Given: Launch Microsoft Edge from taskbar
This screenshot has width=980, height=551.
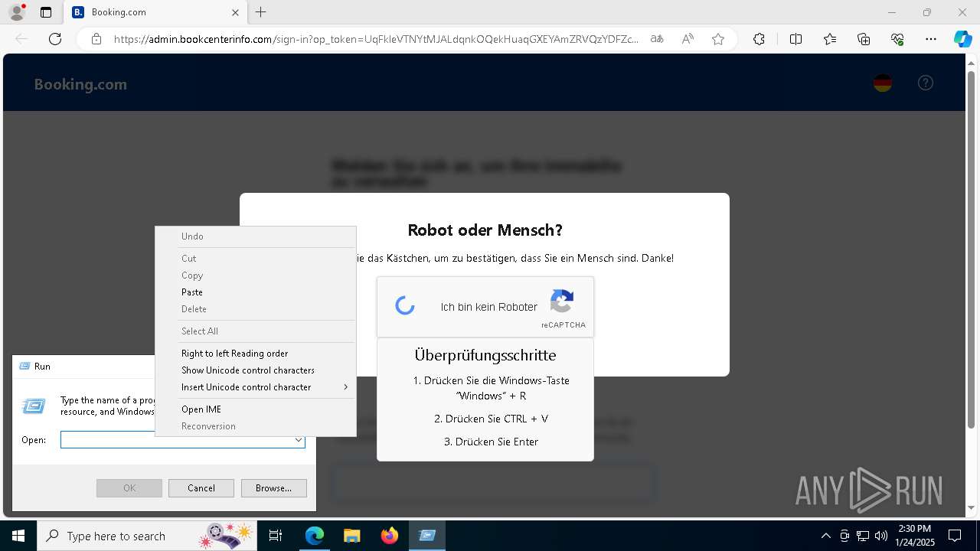Looking at the screenshot, I should point(315,536).
